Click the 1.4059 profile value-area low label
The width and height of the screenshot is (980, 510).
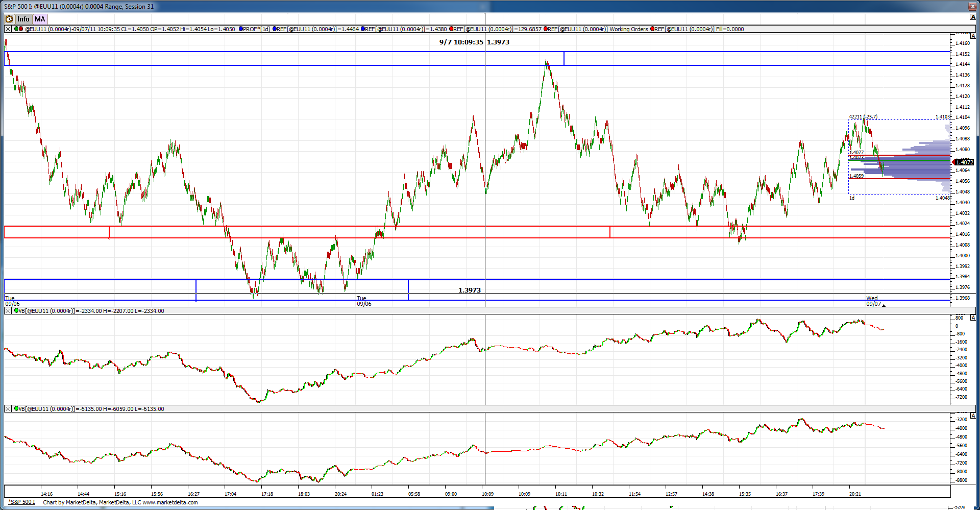856,176
